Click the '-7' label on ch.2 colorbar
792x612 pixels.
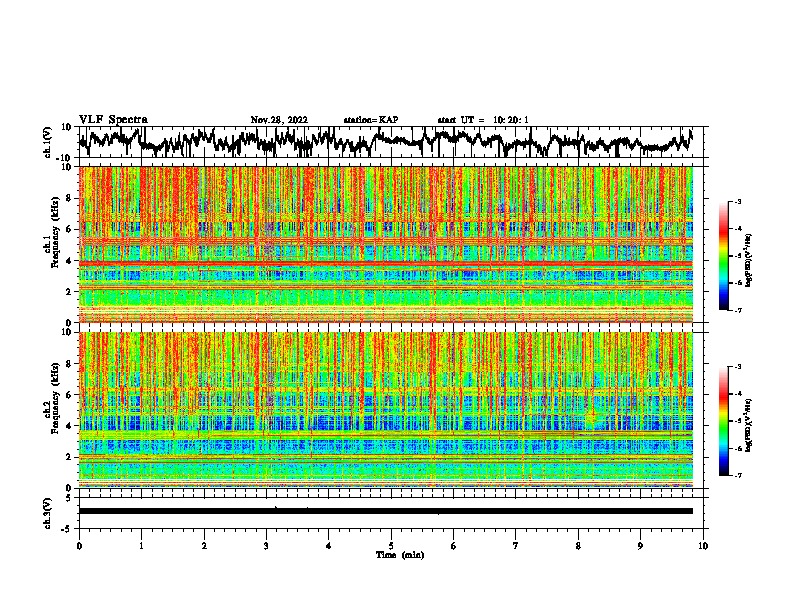pos(738,475)
